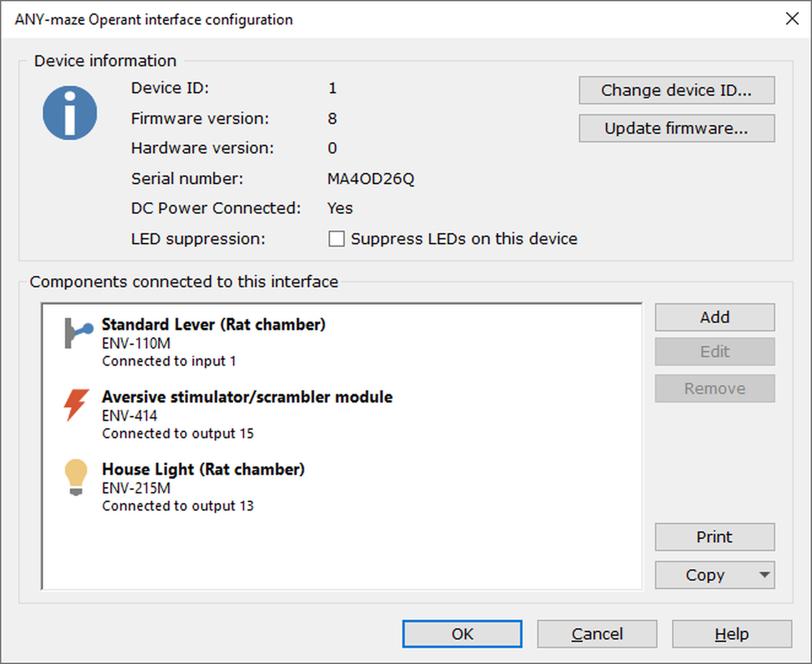Close the Operant interface configuration window
Viewport: 812px width, 664px height.
[x=792, y=18]
